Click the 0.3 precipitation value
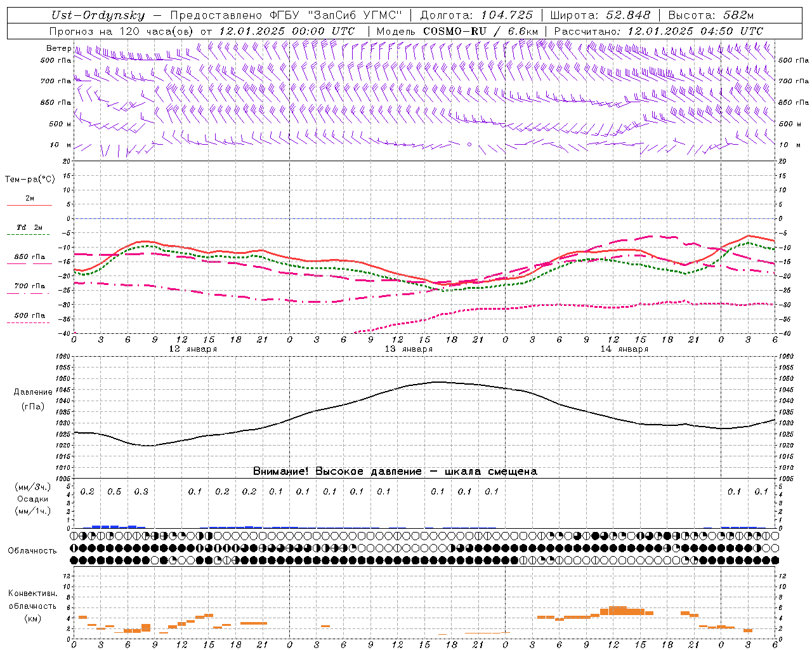The height and width of the screenshot is (650, 812). tap(141, 492)
